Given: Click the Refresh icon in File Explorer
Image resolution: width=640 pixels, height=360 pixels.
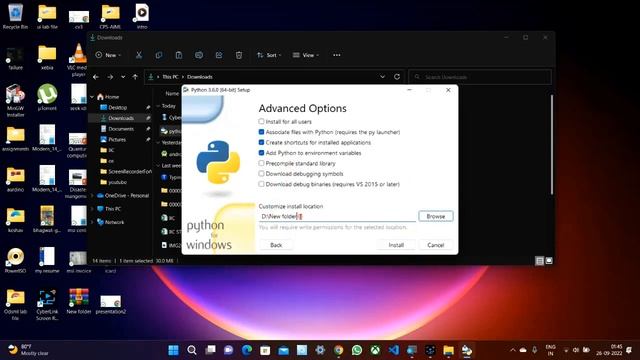Looking at the screenshot, I should coord(397,77).
